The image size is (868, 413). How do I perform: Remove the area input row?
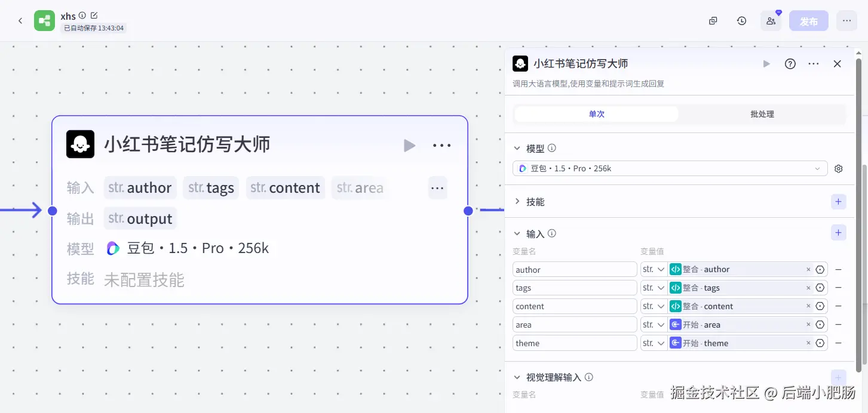click(838, 325)
